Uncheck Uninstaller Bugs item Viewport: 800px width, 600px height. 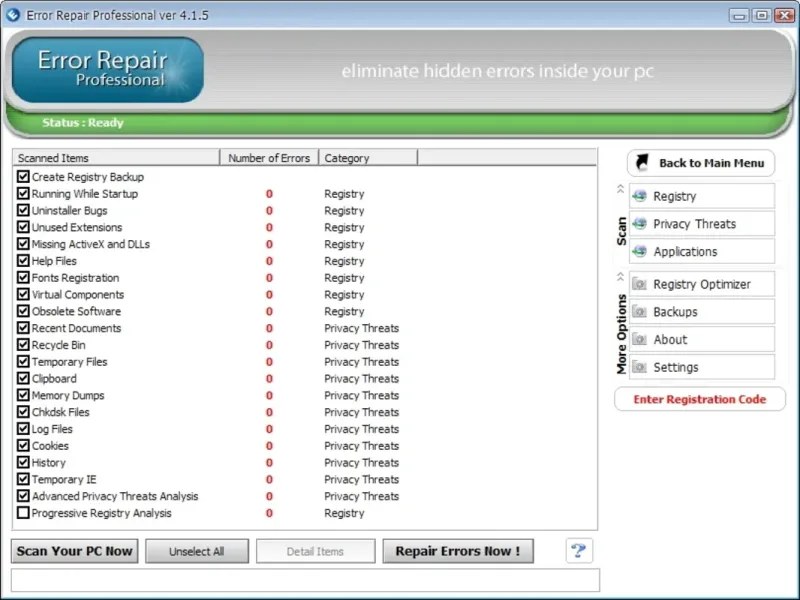23,210
